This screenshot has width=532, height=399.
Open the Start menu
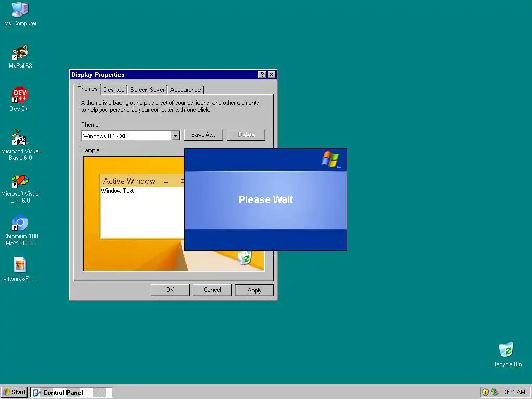[x=14, y=392]
